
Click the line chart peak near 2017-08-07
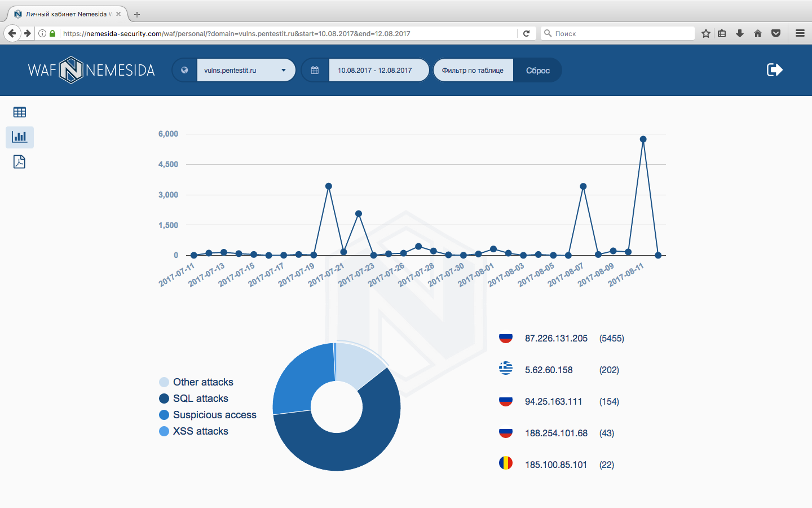(x=583, y=186)
